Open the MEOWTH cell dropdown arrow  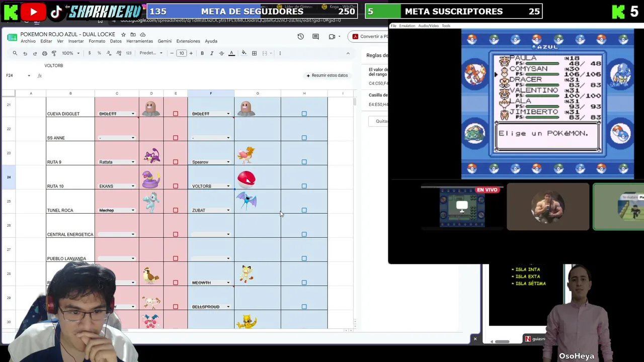tap(228, 283)
